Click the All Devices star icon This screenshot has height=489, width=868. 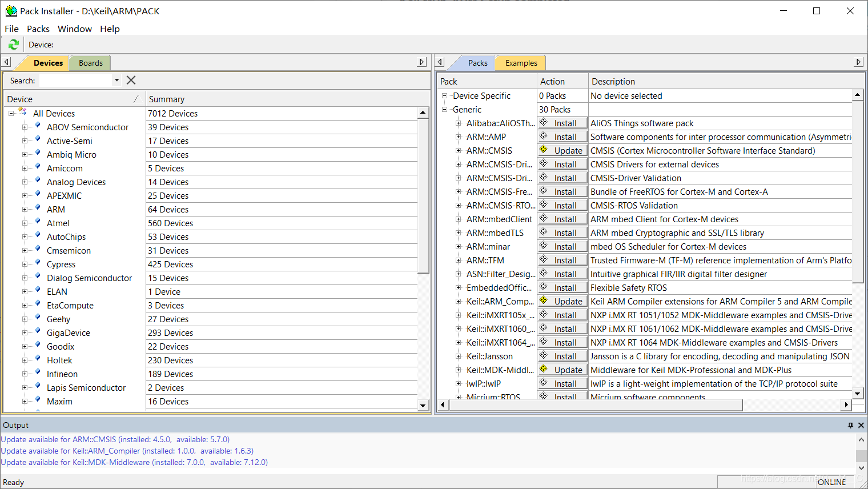pyautogui.click(x=23, y=112)
